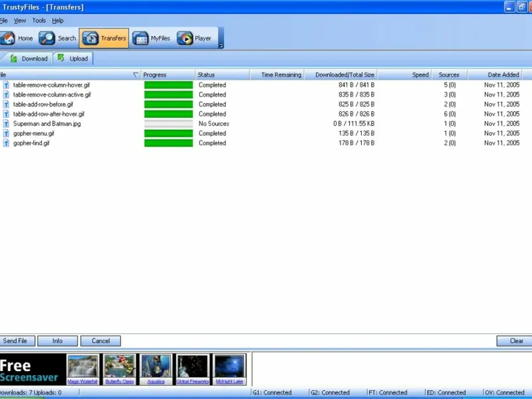Click file icon beside table-add-row-after-hover.gif
532x399 pixels.
[6, 114]
